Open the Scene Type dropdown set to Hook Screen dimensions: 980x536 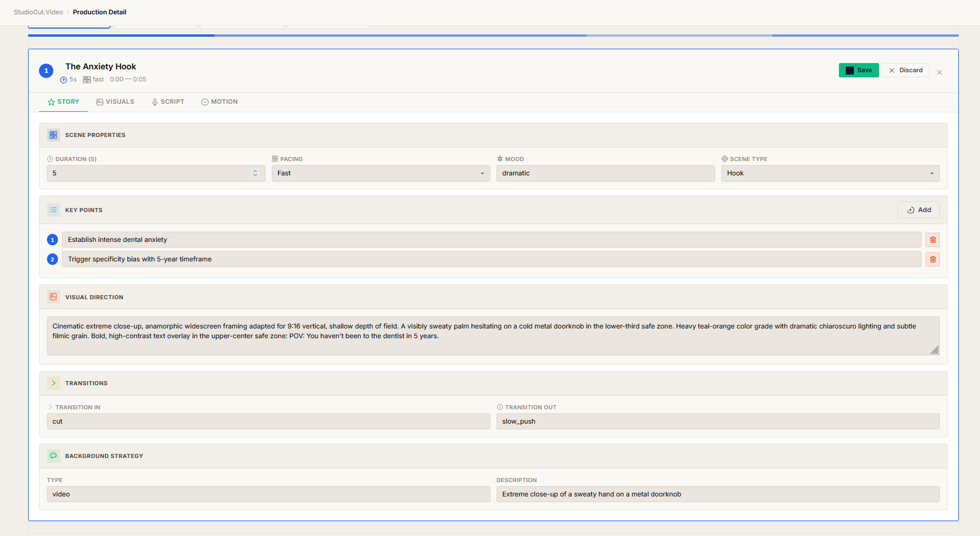tap(830, 173)
